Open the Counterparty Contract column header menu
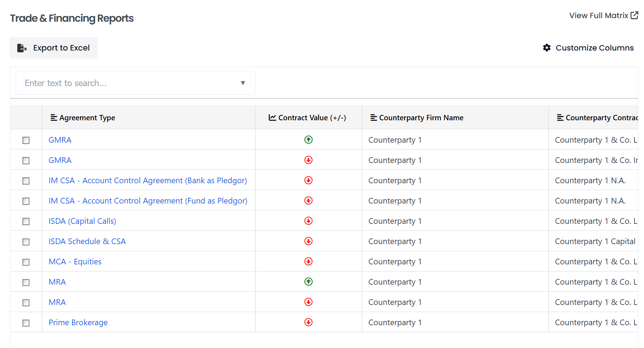The image size is (644, 348). (560, 118)
